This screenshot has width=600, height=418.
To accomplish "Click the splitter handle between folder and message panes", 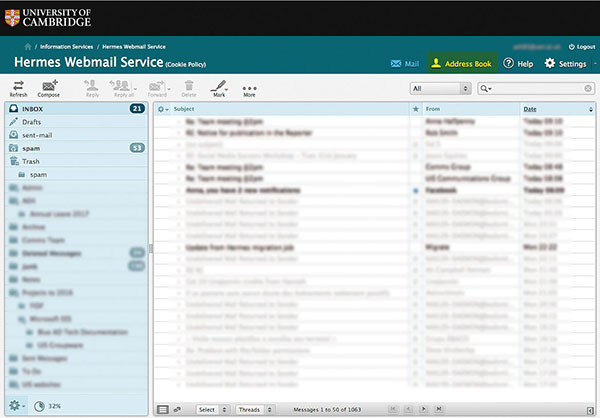I will click(151, 249).
